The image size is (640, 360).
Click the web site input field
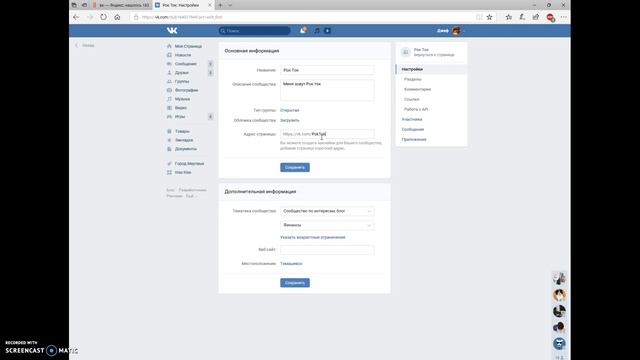click(327, 249)
